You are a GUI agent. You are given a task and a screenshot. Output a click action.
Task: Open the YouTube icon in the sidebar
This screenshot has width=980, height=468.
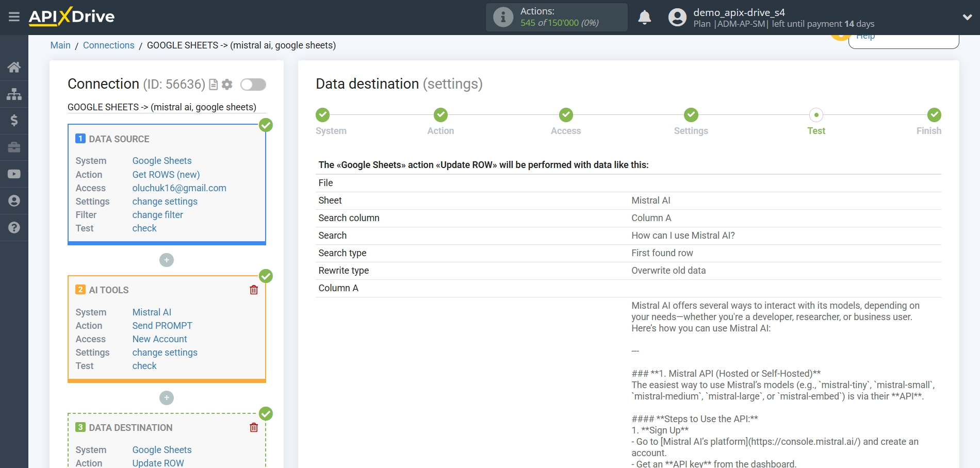point(14,174)
